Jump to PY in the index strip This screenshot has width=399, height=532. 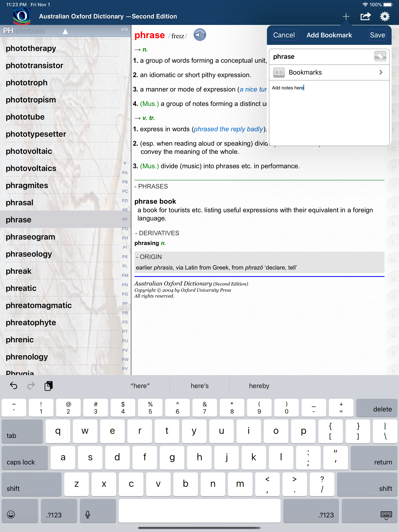[x=125, y=369]
